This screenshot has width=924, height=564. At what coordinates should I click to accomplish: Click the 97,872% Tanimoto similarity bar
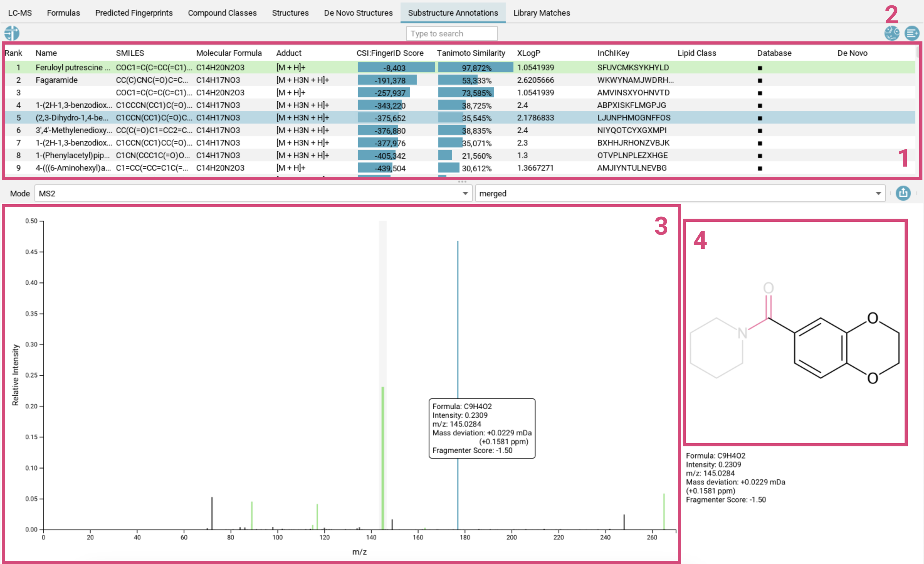point(475,68)
